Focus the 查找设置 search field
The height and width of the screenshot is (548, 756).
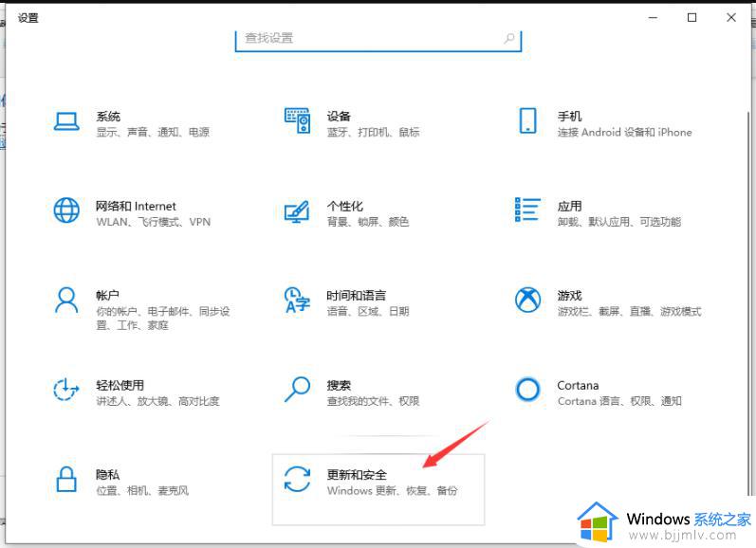coord(378,40)
